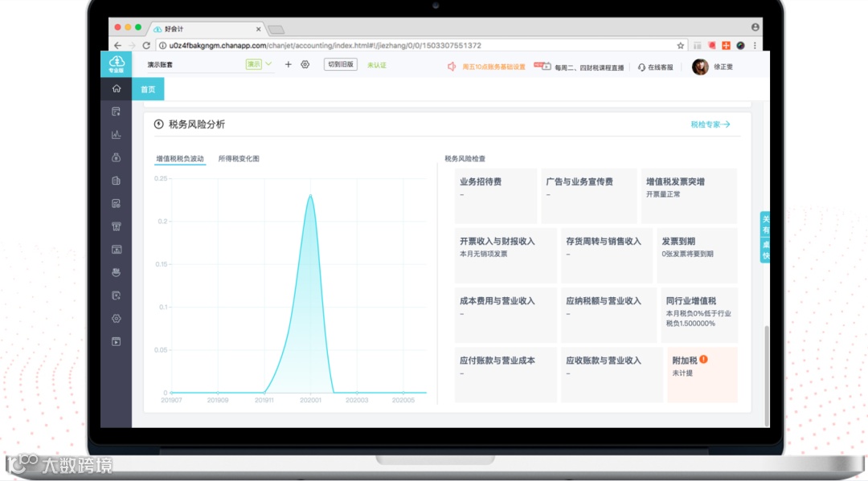Open the 成本费用与营业收入 risk card

(x=506, y=315)
